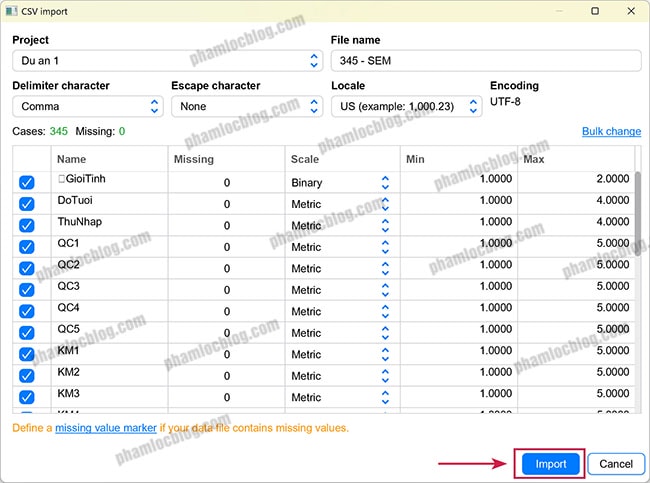The width and height of the screenshot is (650, 483).
Task: Select the KM2 variable name
Action: pos(68,372)
